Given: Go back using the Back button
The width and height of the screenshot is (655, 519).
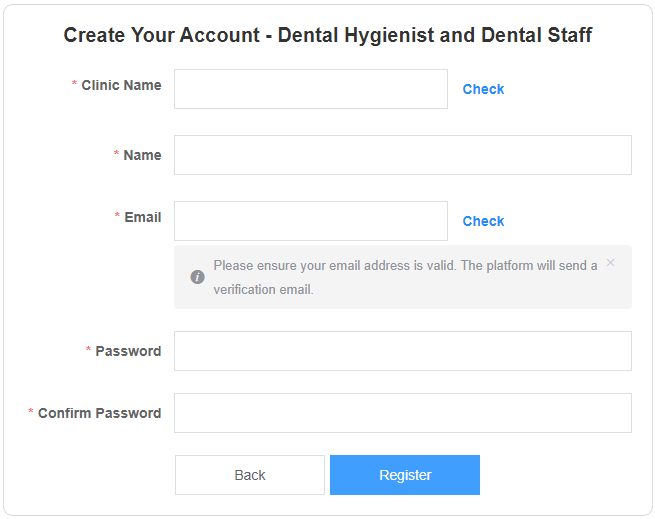Looking at the screenshot, I should pyautogui.click(x=250, y=475).
